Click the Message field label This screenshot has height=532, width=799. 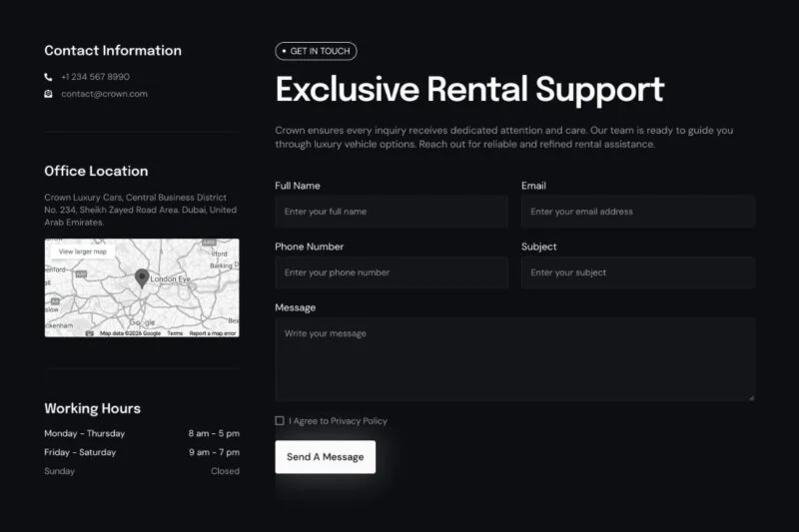[295, 307]
